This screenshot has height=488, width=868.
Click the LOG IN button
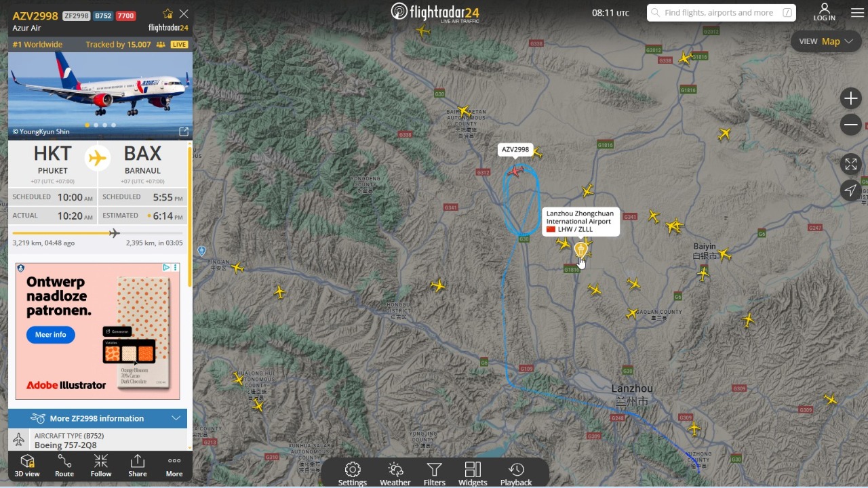point(825,12)
